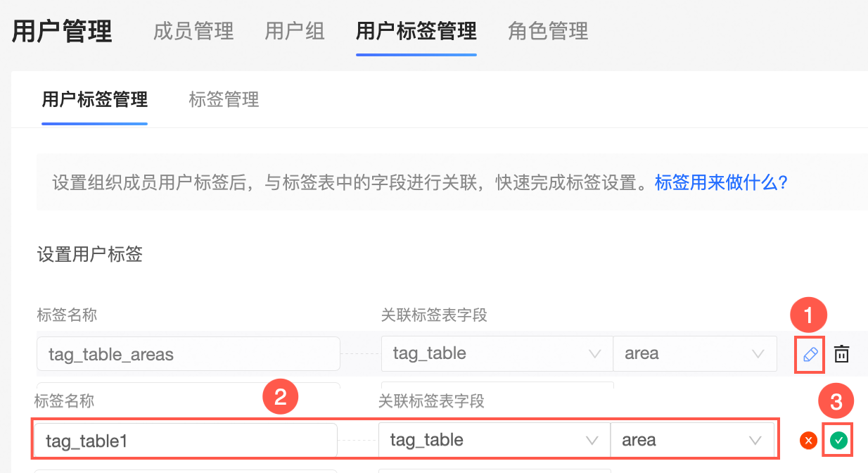Expand area dropdown in tag_table_areas row
The image size is (868, 473).
point(694,353)
